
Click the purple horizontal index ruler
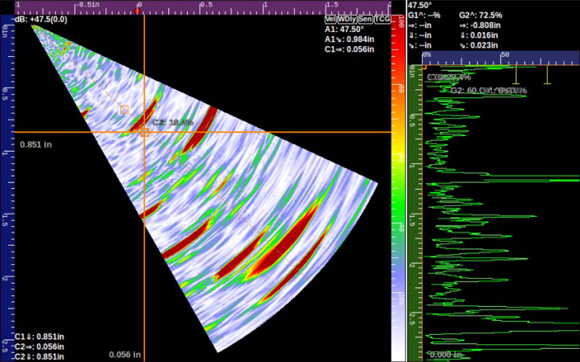[203, 7]
